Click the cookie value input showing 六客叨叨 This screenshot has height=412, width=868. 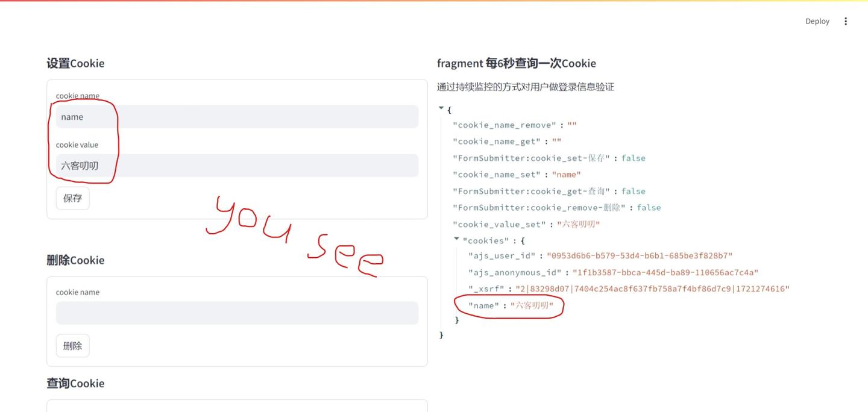[x=236, y=165]
